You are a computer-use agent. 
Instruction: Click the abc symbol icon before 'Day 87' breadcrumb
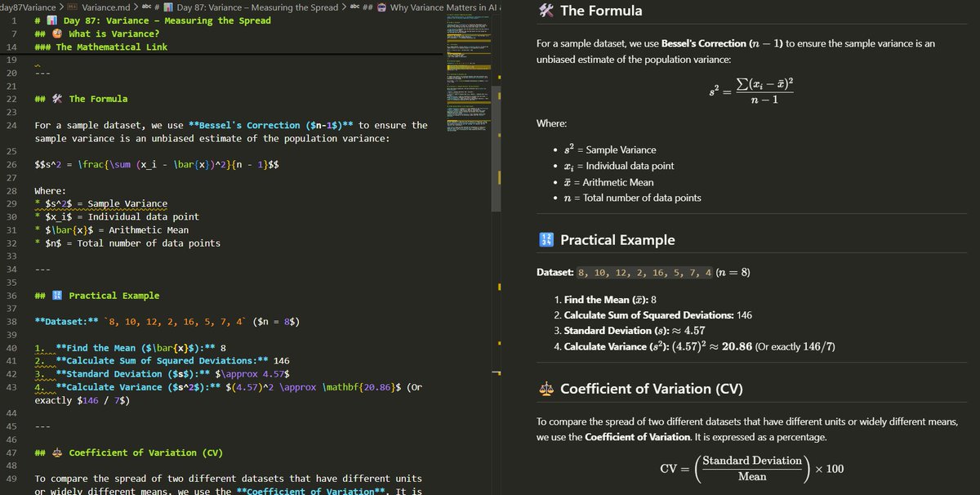click(145, 7)
